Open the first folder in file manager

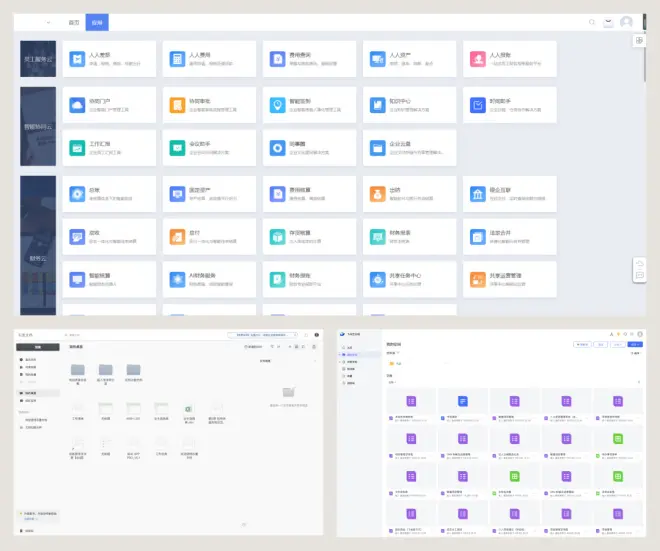click(78, 370)
